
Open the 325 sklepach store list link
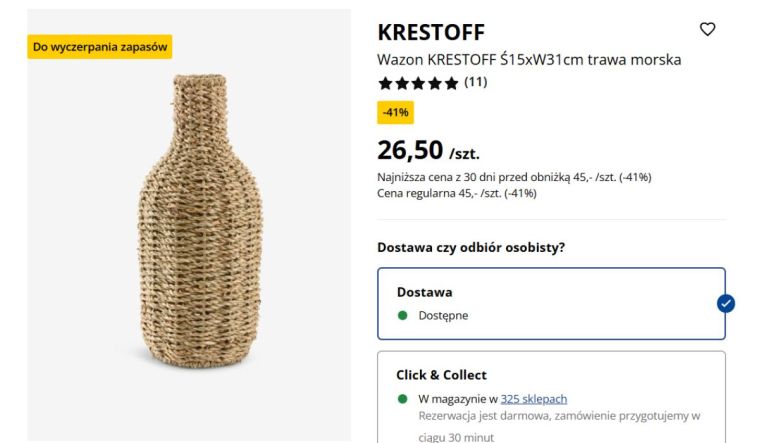(533, 398)
